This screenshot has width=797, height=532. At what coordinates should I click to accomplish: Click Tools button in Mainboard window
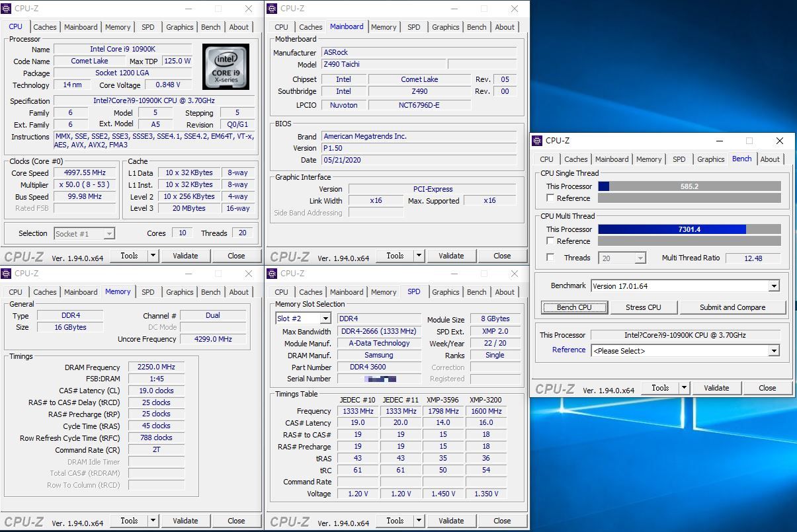pos(396,256)
